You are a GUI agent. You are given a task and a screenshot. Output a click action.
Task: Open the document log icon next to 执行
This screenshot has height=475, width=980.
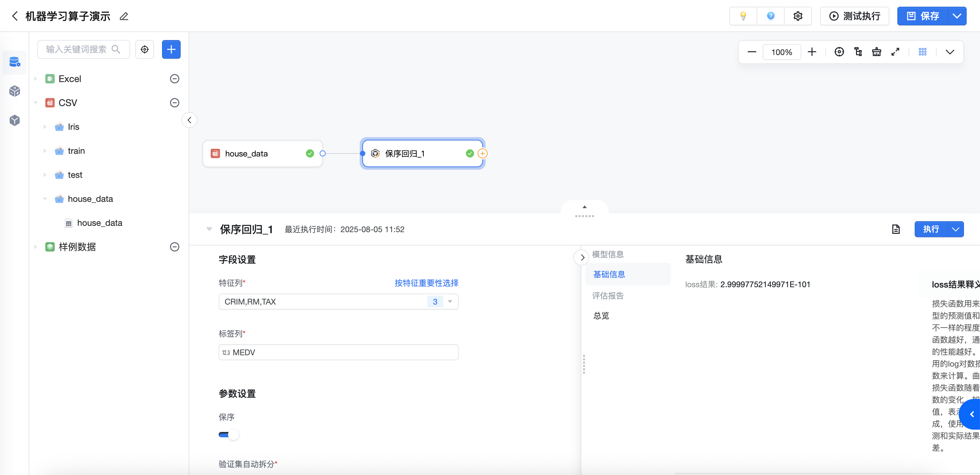coord(896,229)
